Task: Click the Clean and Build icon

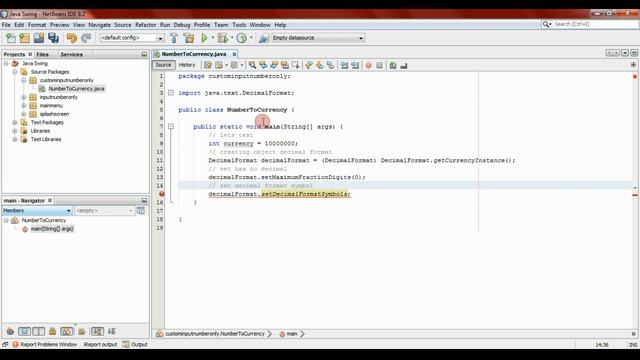Action: coord(189,38)
